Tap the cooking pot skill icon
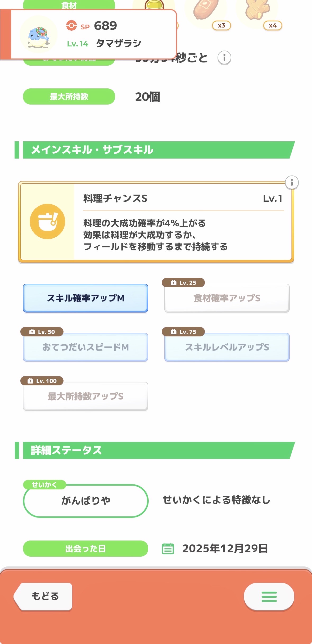Viewport: 312px width, 644px height. [47, 222]
